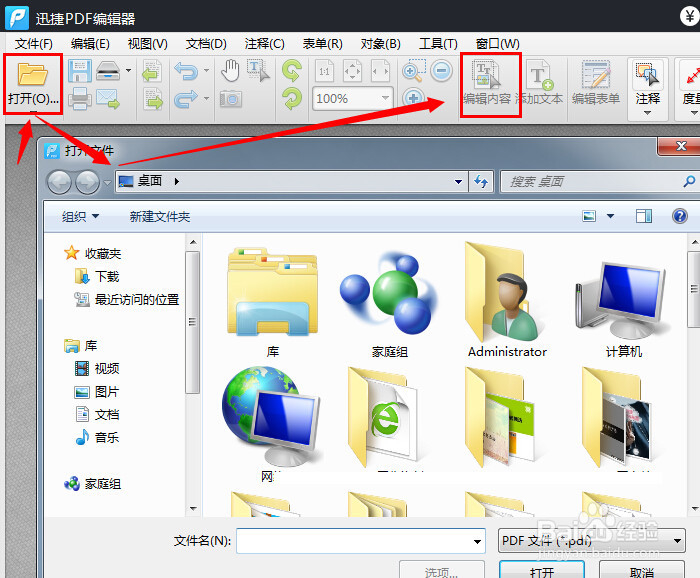This screenshot has height=578, width=700.
Task: Select the 家庭组 item in file pane
Action: click(390, 304)
